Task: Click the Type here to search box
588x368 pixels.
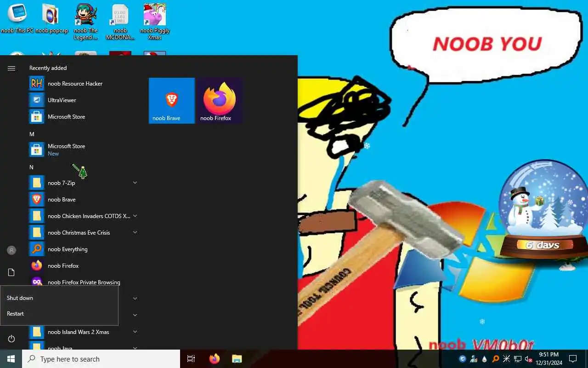Action: pos(101,359)
